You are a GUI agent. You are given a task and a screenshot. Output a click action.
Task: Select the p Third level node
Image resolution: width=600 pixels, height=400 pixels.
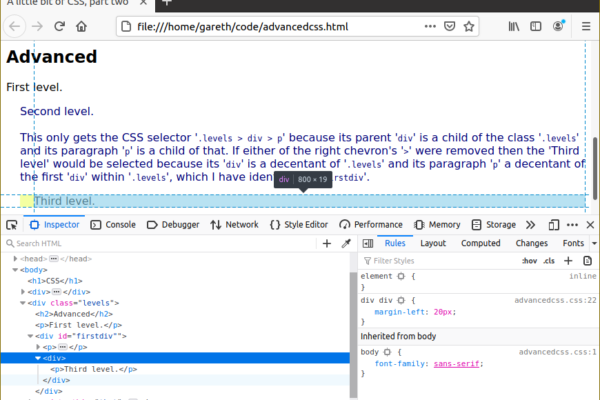(x=94, y=369)
